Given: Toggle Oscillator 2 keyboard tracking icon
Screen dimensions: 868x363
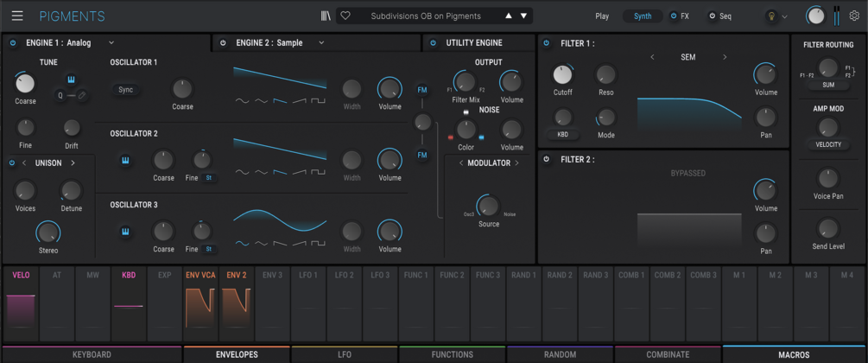Looking at the screenshot, I should click(125, 161).
